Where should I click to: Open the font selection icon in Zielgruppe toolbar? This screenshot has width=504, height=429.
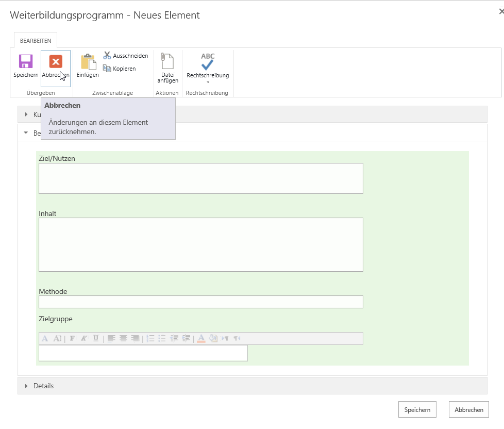pyautogui.click(x=45, y=338)
